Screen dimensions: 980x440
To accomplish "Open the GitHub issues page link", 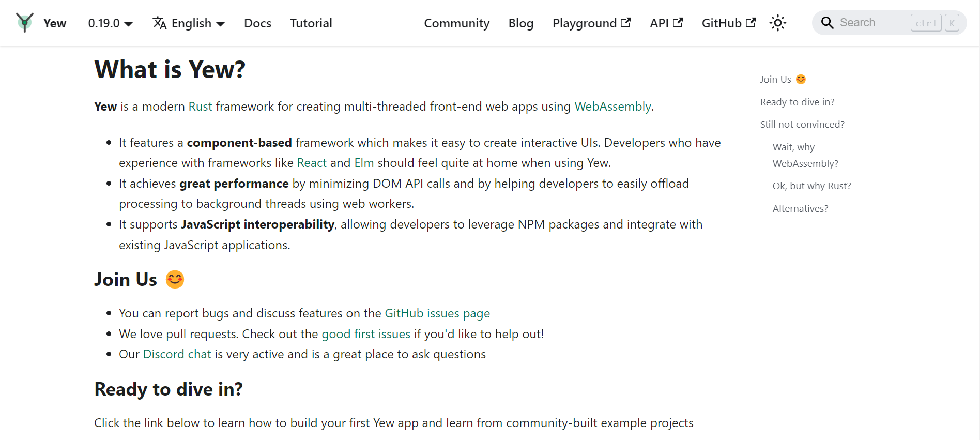I will coord(437,313).
